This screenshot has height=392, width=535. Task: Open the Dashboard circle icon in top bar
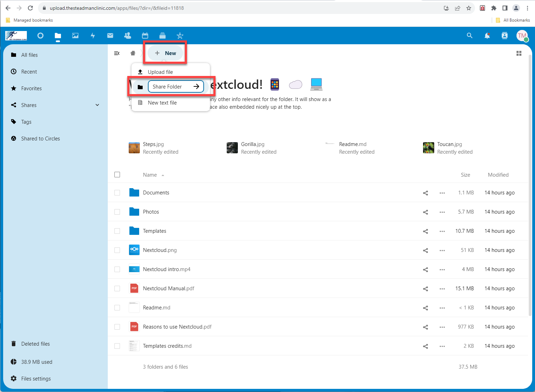[40, 36]
